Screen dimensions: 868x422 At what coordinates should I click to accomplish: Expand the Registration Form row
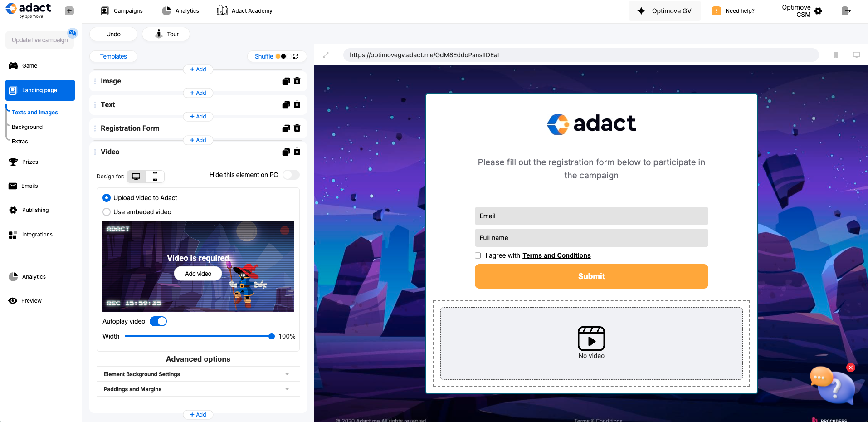click(198, 128)
